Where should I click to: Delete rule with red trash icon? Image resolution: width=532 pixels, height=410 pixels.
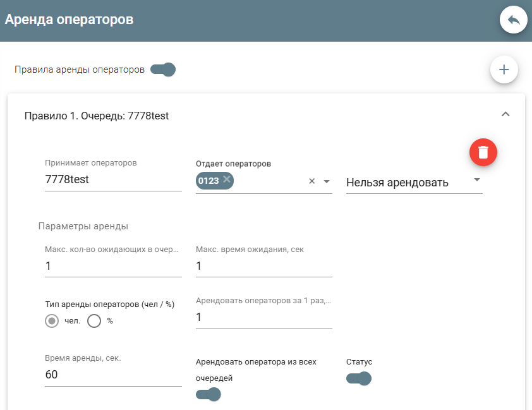point(483,152)
